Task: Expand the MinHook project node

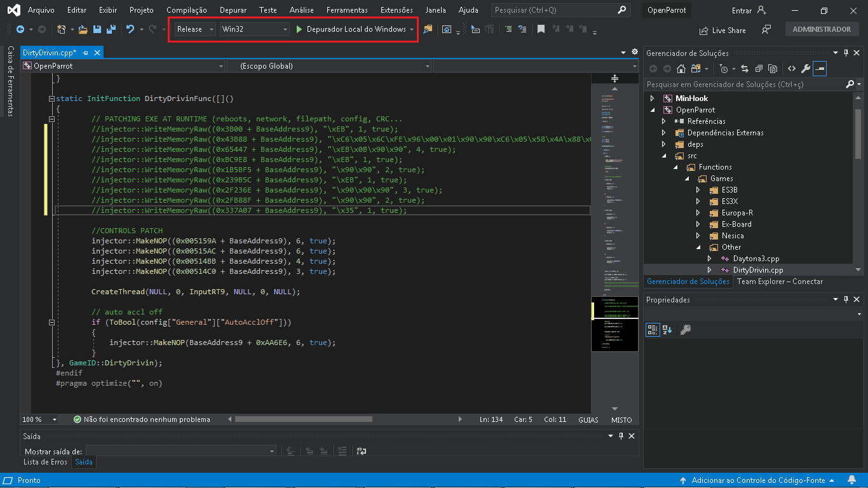Action: point(651,98)
